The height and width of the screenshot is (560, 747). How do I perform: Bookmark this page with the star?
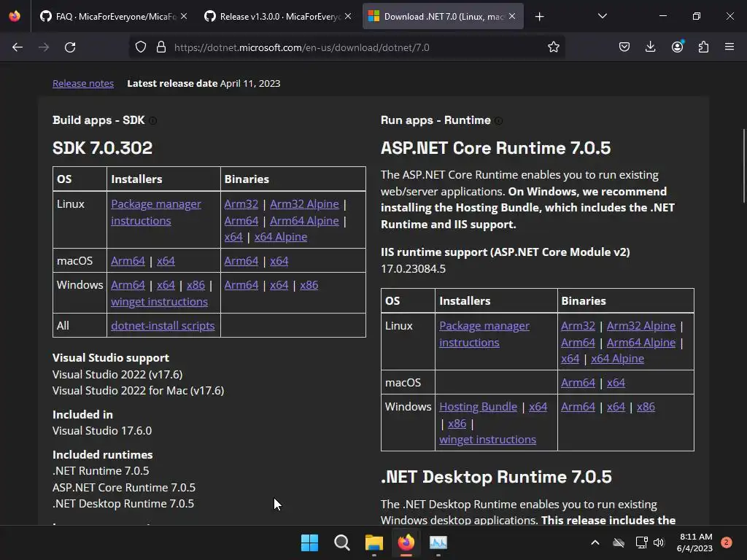(553, 47)
